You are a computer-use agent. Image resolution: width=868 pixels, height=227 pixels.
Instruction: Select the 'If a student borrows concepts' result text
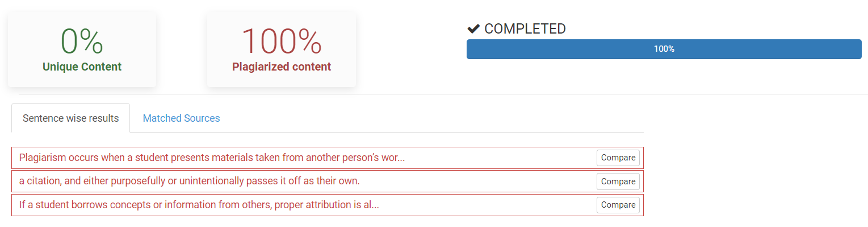click(x=199, y=205)
